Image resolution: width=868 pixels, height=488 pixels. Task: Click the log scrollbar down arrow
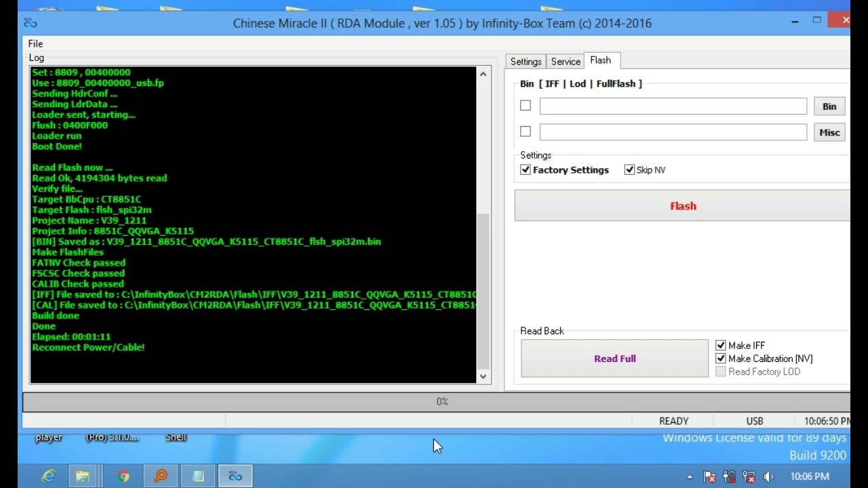[x=484, y=376]
